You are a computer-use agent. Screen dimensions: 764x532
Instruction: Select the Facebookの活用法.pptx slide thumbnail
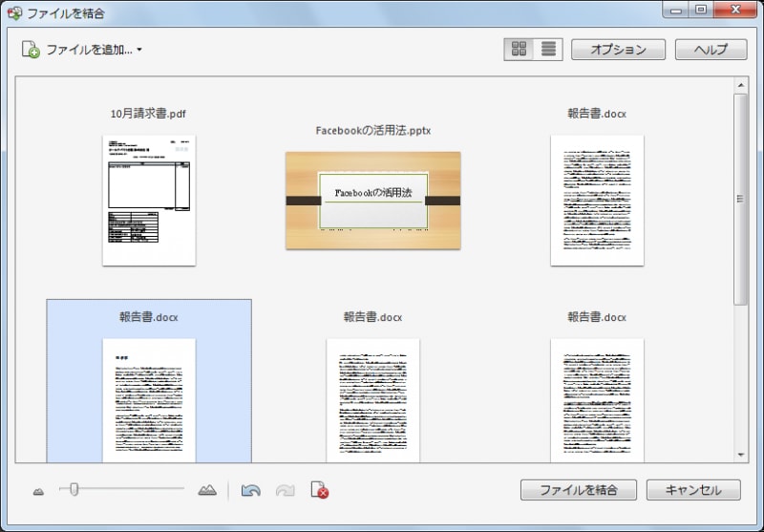pos(373,201)
